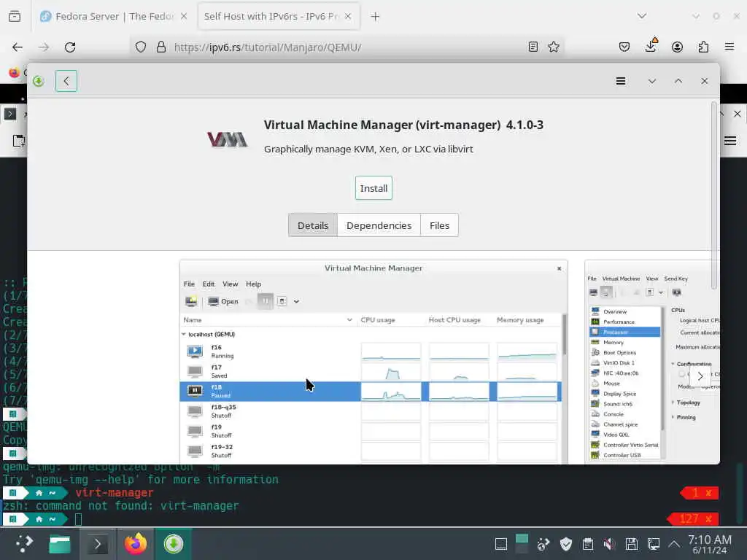Open the KDE application launcher
The image size is (747, 560).
point(24,543)
